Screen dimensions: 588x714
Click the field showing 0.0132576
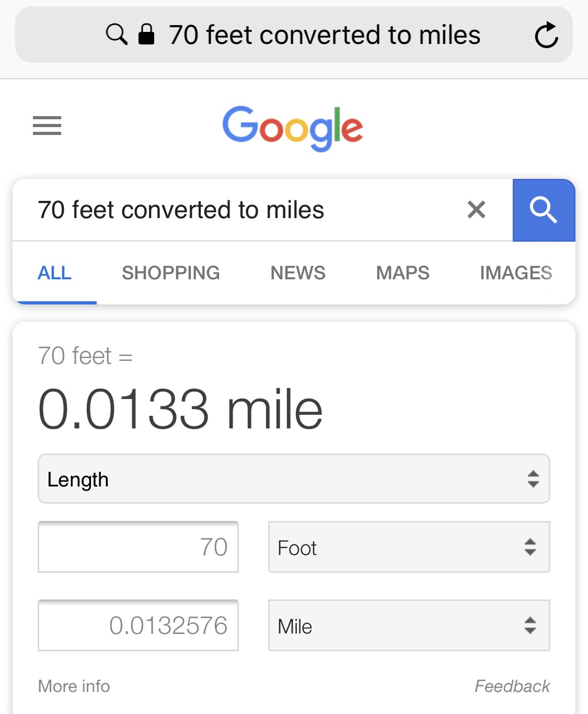(137, 626)
